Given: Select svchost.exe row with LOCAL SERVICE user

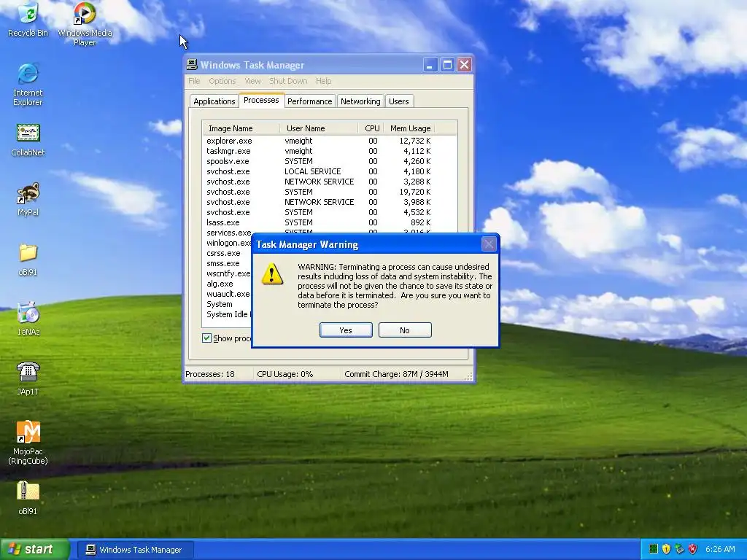Looking at the screenshot, I should tap(318, 171).
